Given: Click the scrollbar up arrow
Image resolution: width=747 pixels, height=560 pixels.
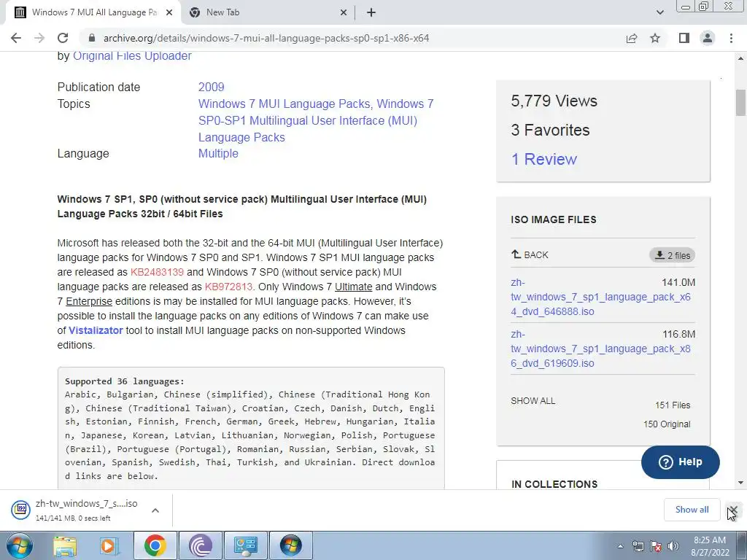Looking at the screenshot, I should click(740, 58).
